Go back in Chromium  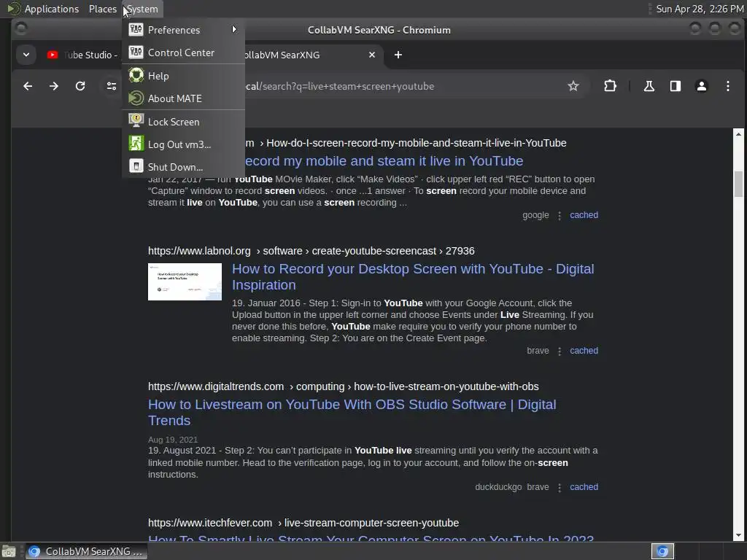tap(28, 86)
